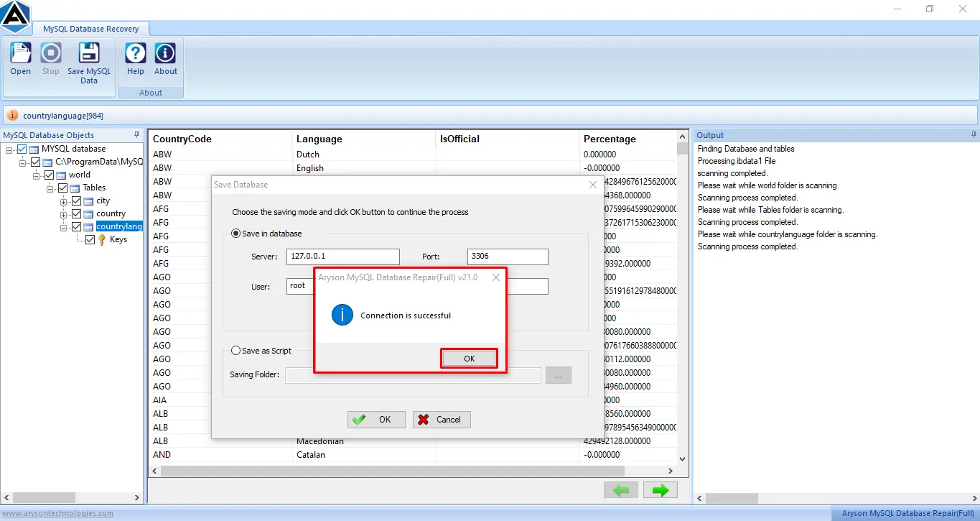This screenshot has width=980, height=521.
Task: Go to next page green arrow
Action: point(661,490)
